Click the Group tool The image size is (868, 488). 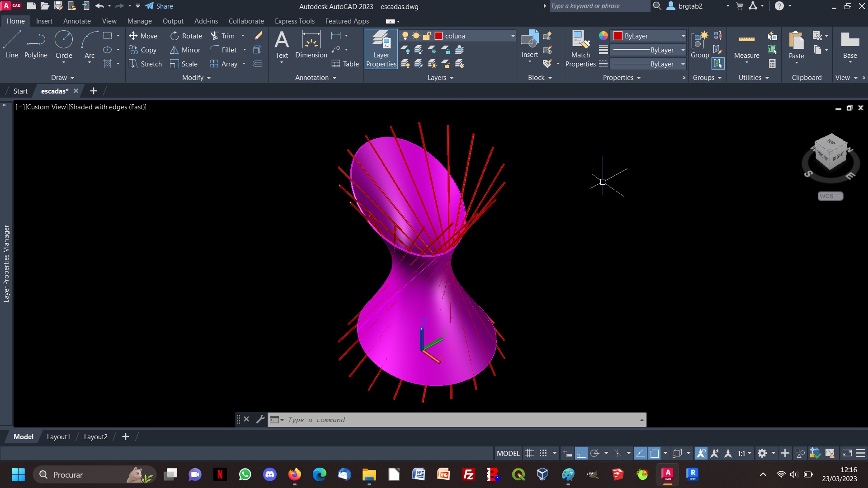700,45
